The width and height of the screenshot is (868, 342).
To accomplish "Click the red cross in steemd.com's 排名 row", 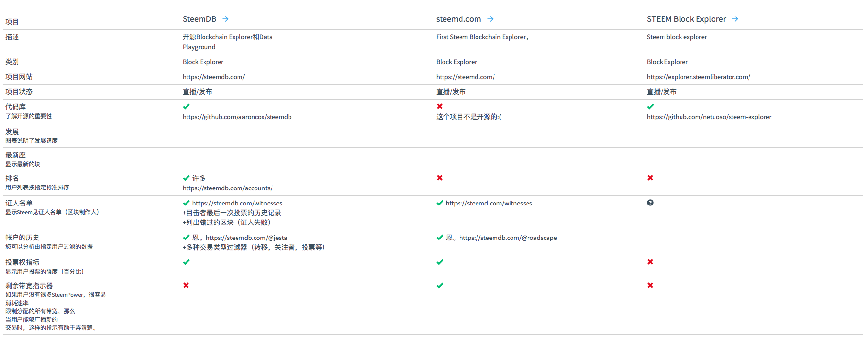I will [x=440, y=178].
